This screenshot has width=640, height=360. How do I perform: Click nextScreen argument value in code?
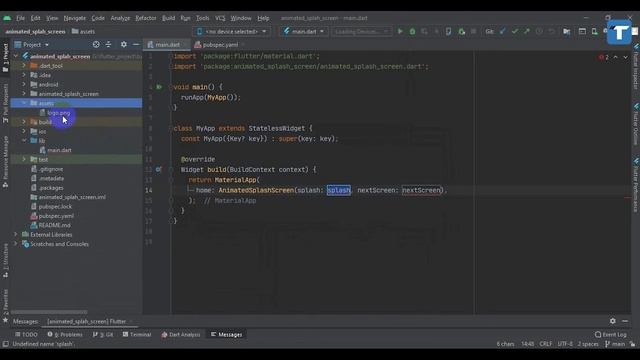click(422, 190)
